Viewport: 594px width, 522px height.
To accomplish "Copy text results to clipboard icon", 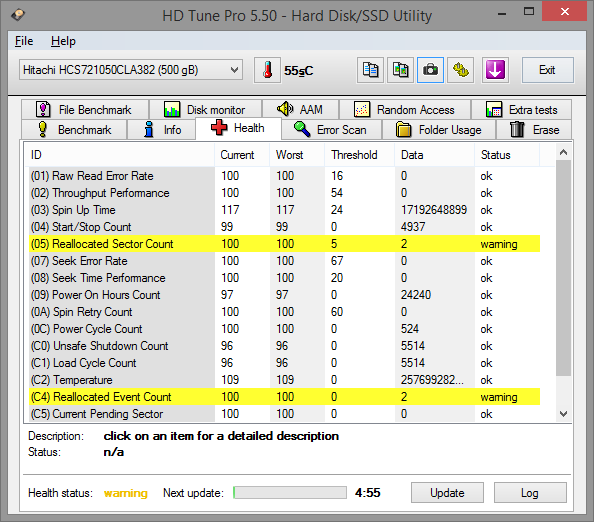I will pyautogui.click(x=370, y=70).
